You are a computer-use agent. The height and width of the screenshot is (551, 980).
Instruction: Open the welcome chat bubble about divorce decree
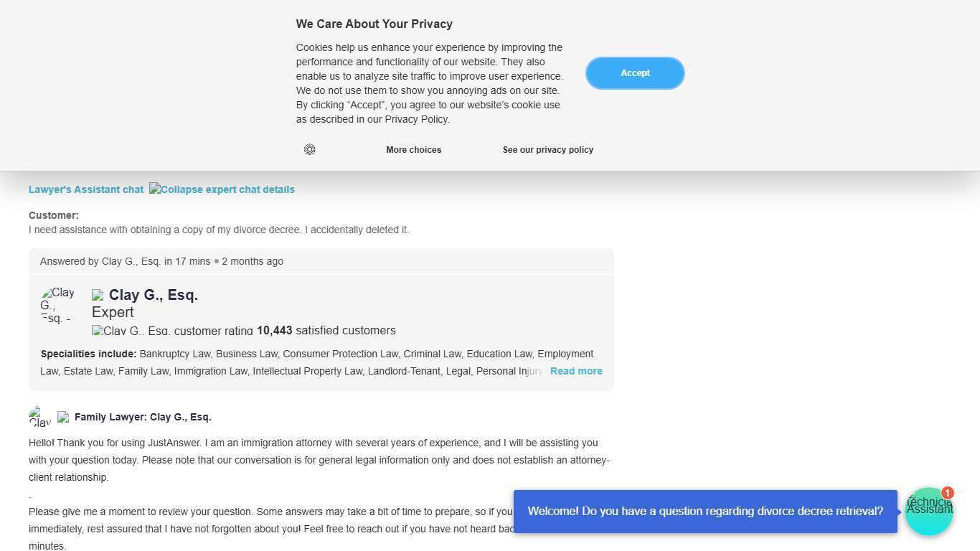(705, 512)
